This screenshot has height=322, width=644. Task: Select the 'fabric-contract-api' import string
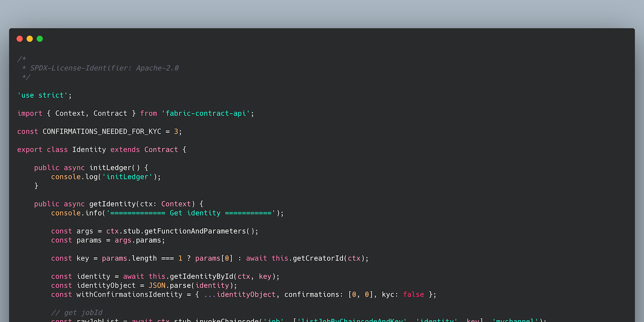point(207,113)
